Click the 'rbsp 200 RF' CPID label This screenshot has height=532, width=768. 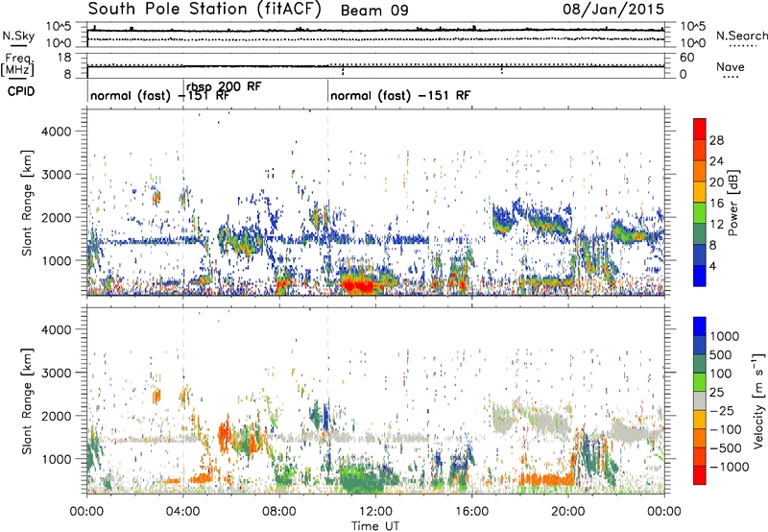coord(224,86)
